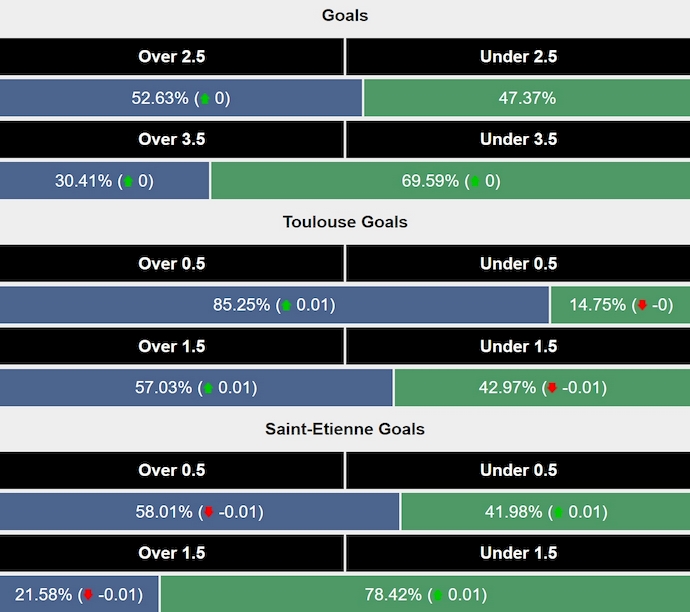This screenshot has height=612, width=690.
Task: Click the red down arrow beside 14.75%
Action: pos(642,306)
